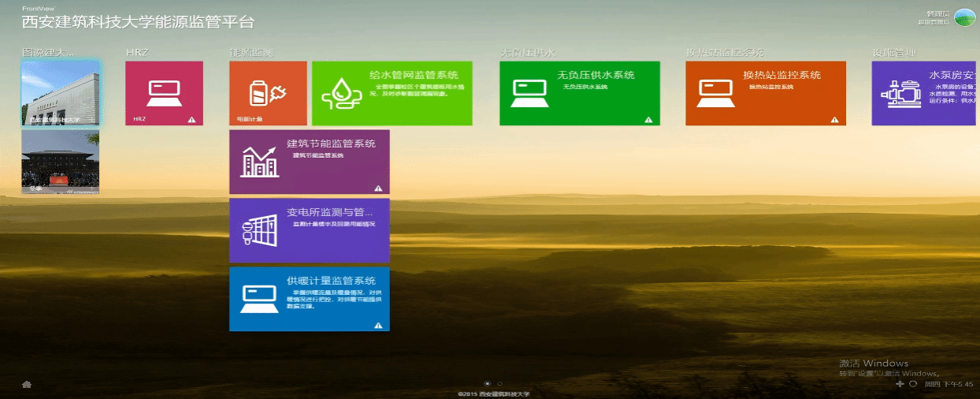Click the plus icon at bottom right
The width and height of the screenshot is (980, 399).
pyautogui.click(x=900, y=384)
